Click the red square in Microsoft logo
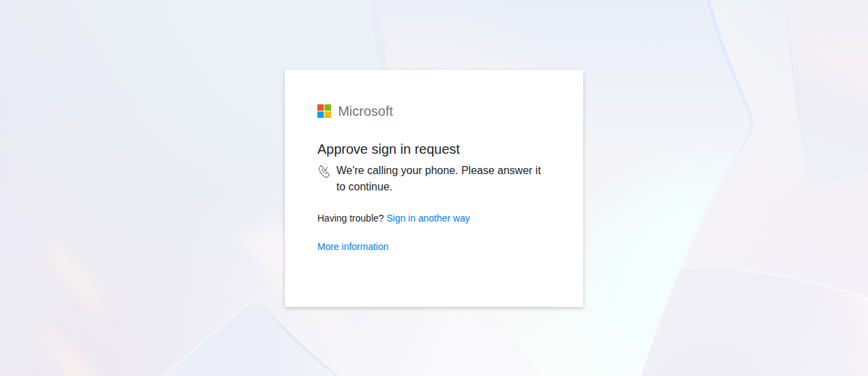868x376 pixels. click(x=321, y=108)
